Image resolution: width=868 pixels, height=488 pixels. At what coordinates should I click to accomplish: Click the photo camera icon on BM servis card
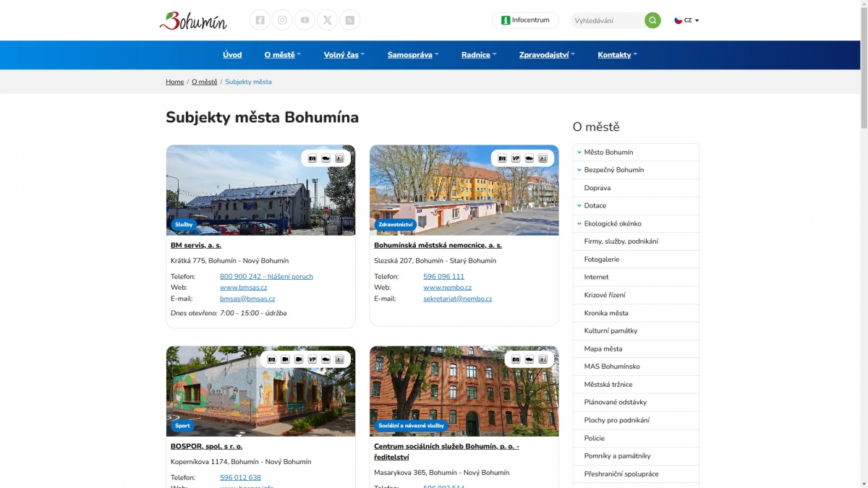(x=312, y=158)
